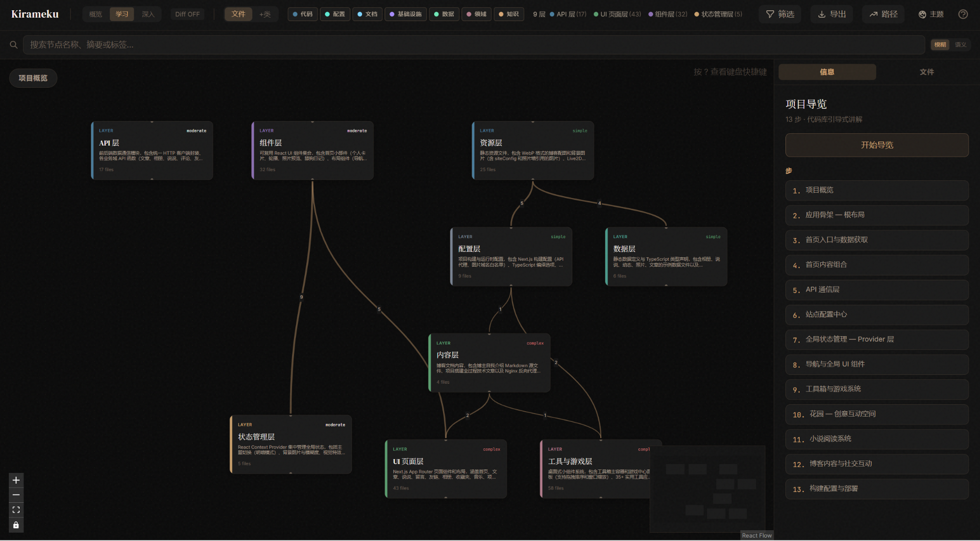Zoom out with the minus control
This screenshot has width=980, height=541.
coord(16,495)
